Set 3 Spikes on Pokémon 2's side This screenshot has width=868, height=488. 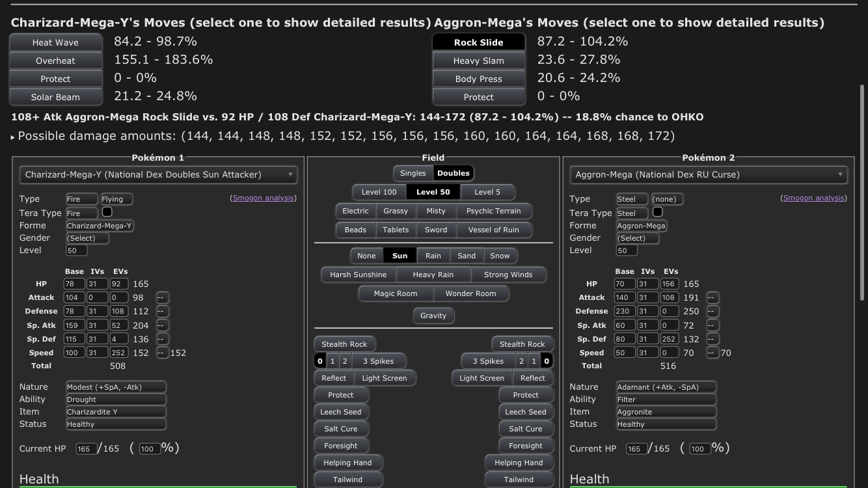coord(488,361)
